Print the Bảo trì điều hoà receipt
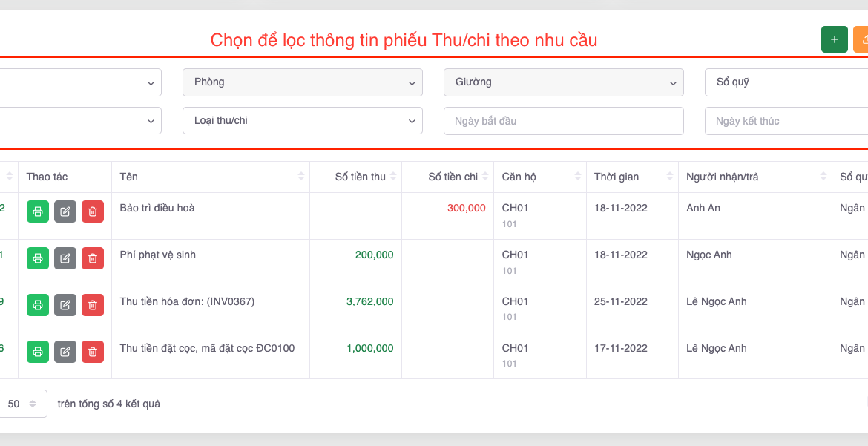The image size is (868, 446). (38, 211)
